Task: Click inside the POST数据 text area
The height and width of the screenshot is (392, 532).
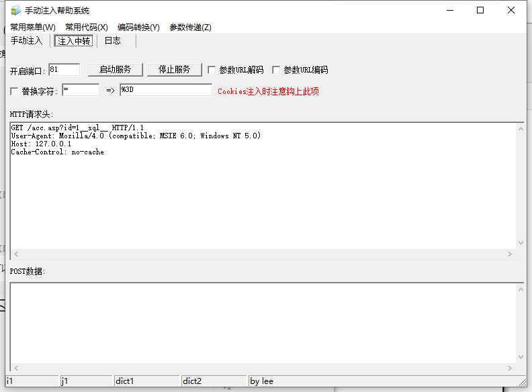Action: tap(263, 323)
